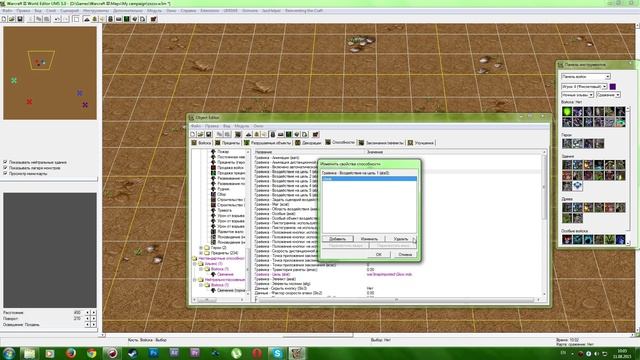This screenshot has width=640, height=360.
Task: Collapse 'Нейтрально-пассивные' tree folder
Action: pyautogui.click(x=195, y=280)
